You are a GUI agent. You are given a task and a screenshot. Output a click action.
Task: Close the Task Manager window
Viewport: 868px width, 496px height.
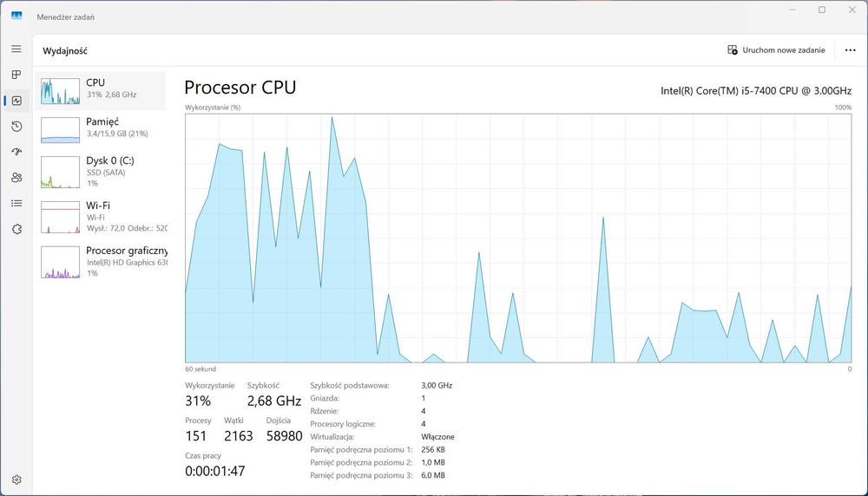tap(852, 10)
